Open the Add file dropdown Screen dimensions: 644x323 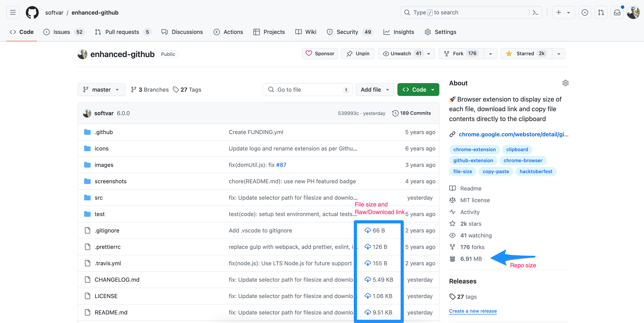375,90
